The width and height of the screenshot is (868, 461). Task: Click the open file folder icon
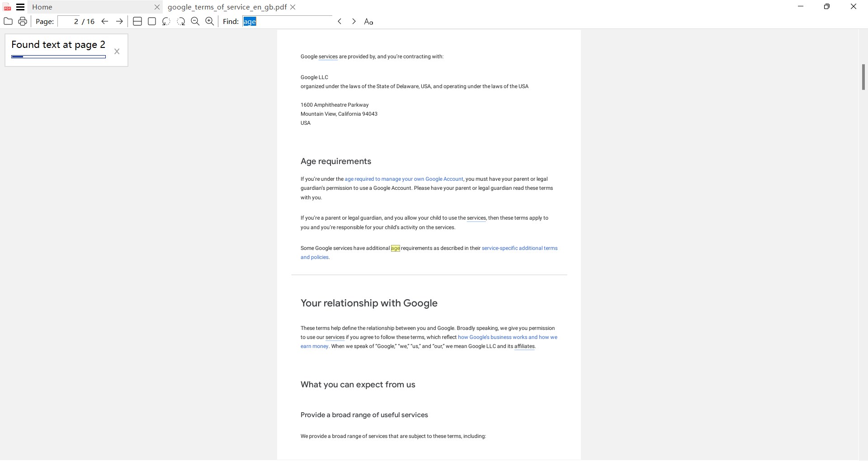point(8,21)
